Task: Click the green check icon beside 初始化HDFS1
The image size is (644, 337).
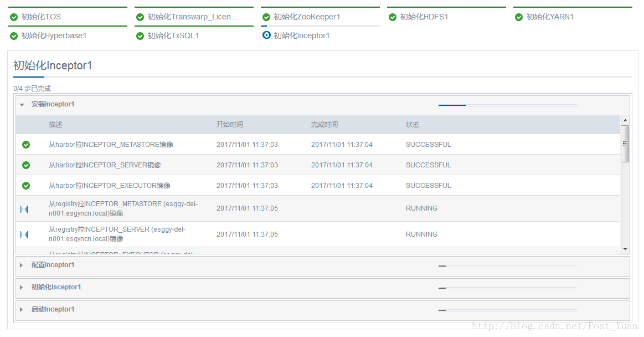Action: (393, 17)
